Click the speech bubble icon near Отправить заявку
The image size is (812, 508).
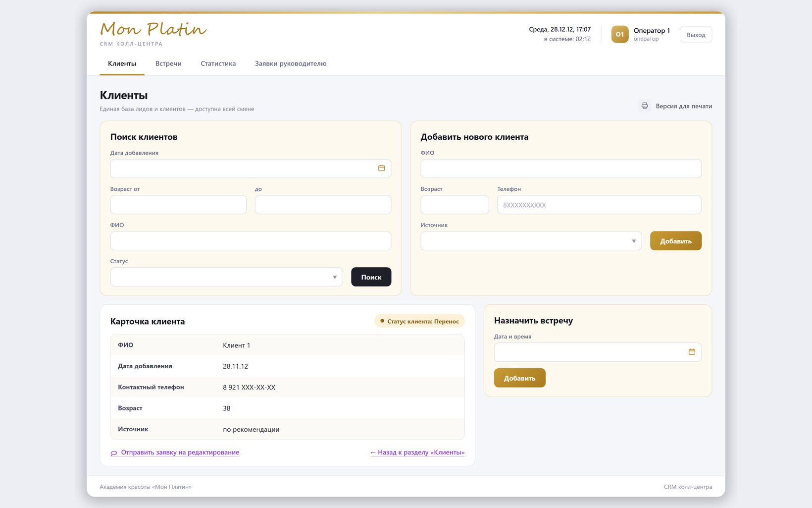coord(113,453)
